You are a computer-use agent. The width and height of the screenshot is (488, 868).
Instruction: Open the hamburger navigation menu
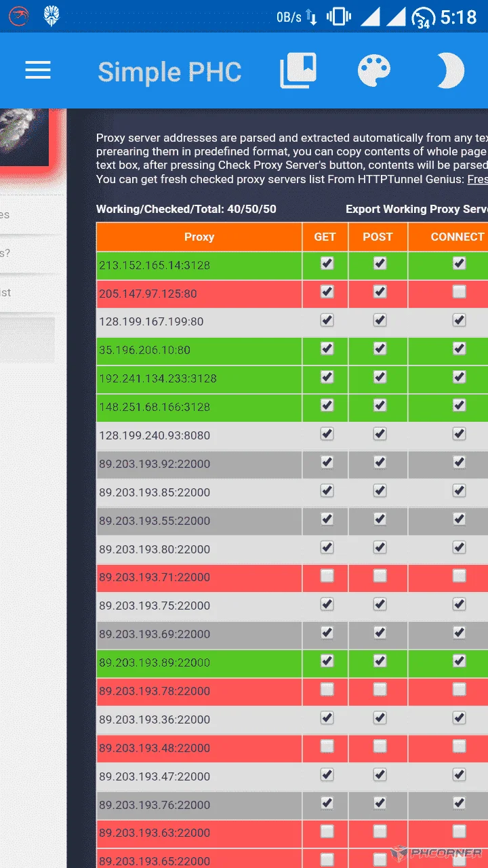(38, 71)
